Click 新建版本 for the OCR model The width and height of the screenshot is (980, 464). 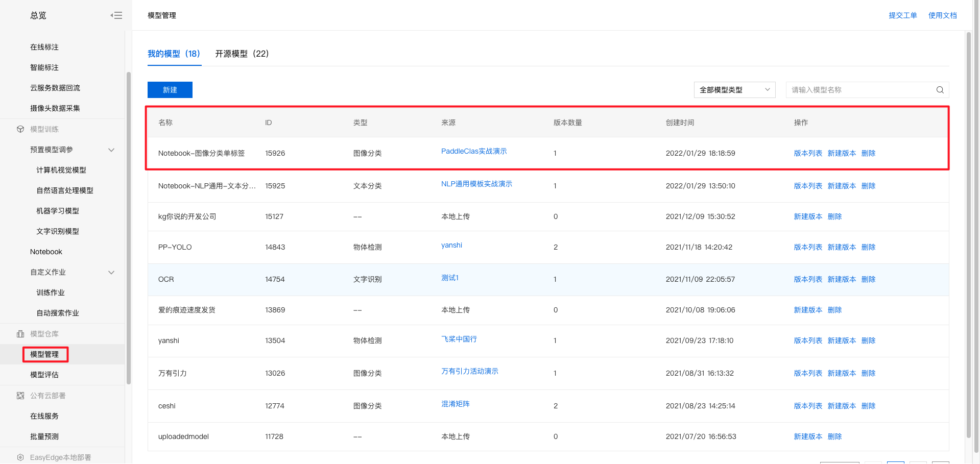(x=841, y=279)
